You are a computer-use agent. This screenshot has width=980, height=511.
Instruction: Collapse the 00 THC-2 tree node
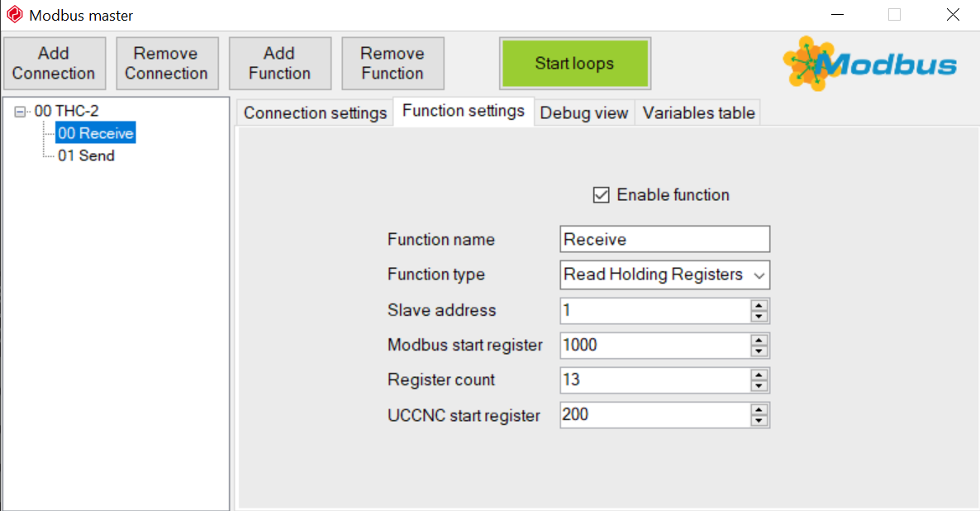tap(20, 112)
